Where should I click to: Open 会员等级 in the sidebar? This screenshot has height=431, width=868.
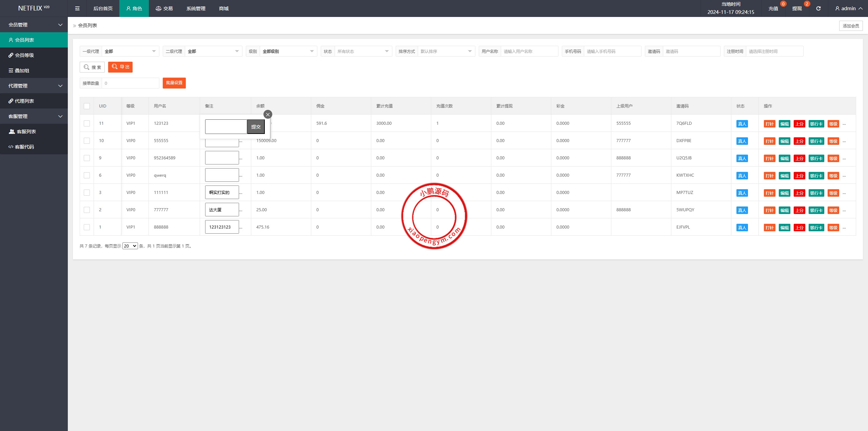(24, 55)
